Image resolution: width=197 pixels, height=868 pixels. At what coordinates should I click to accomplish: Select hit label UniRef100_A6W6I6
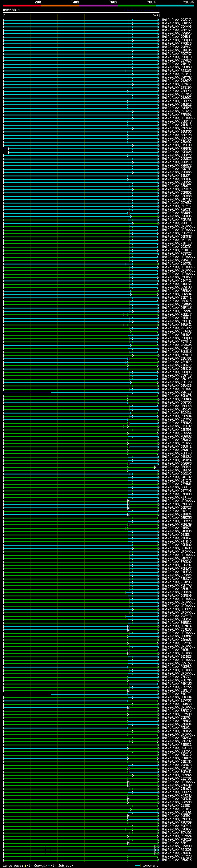(177, 860)
